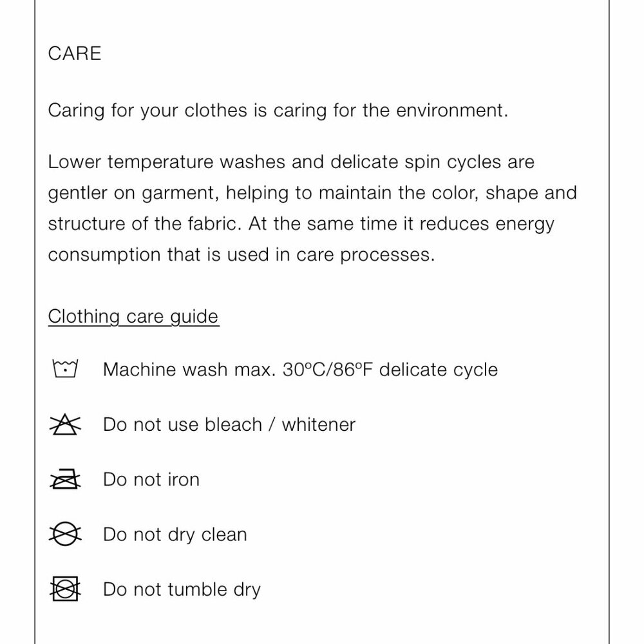Click the crossed-out bleach triangle icon
The height and width of the screenshot is (644, 644).
click(65, 424)
